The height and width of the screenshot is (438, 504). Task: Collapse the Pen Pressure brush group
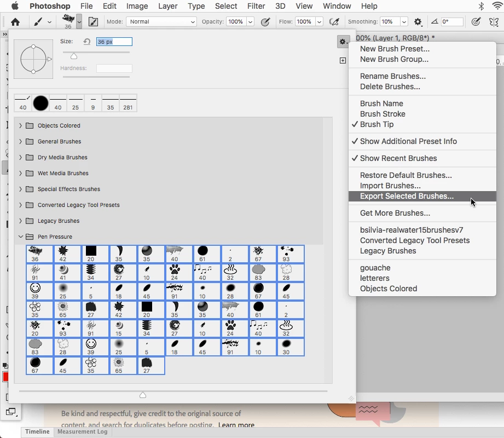(21, 237)
